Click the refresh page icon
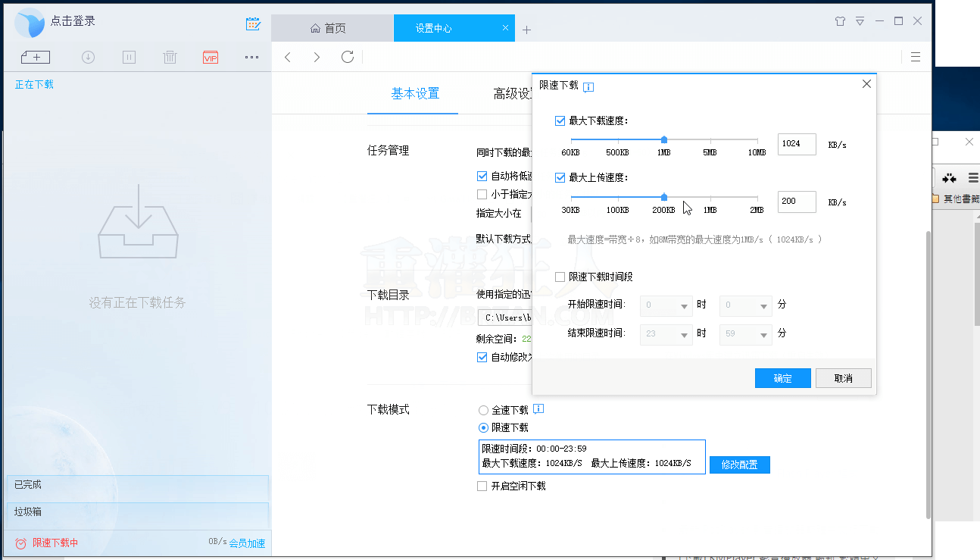Image resolution: width=980 pixels, height=560 pixels. pyautogui.click(x=348, y=57)
